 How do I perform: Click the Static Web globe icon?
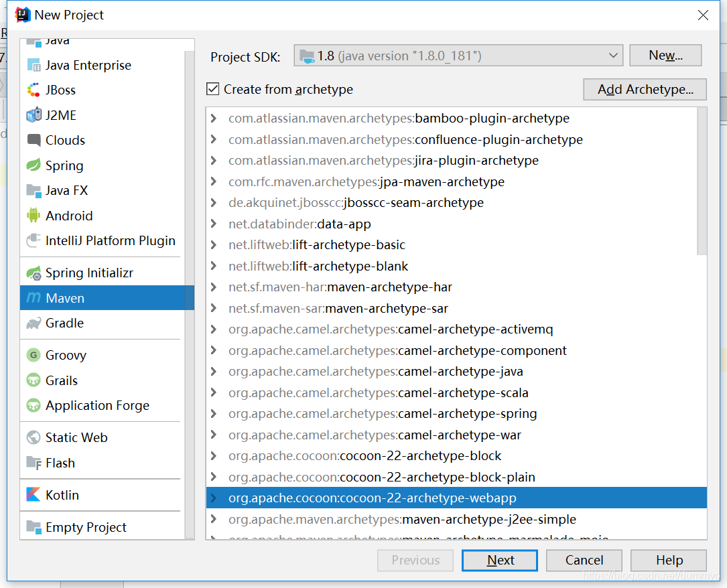click(34, 437)
